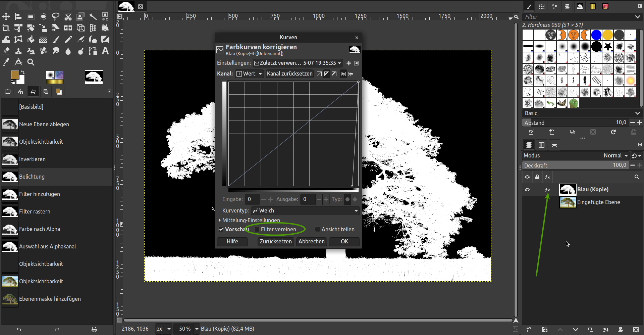The image size is (644, 335).
Task: Select the Alignment tool
Action: 18,16
